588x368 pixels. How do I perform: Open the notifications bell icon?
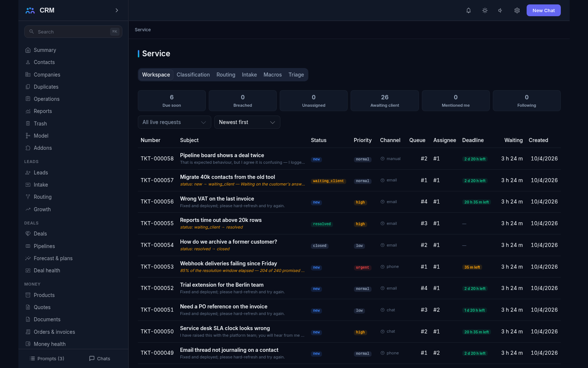(469, 10)
